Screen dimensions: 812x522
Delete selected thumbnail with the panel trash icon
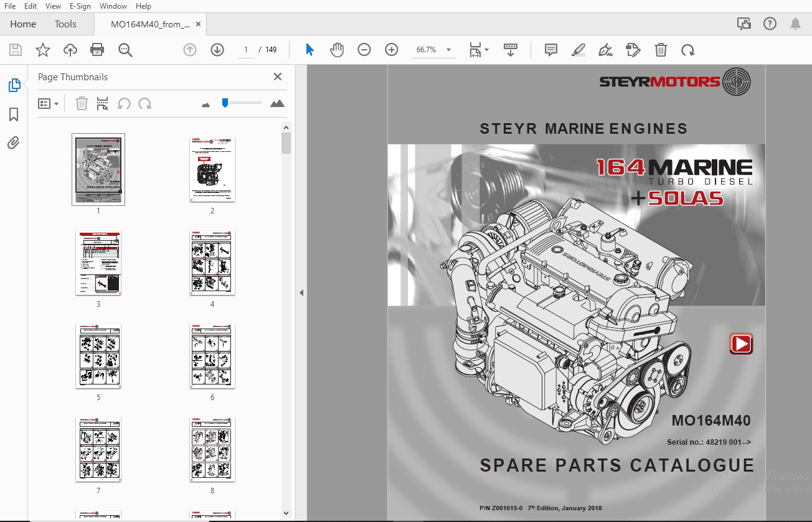pos(82,104)
